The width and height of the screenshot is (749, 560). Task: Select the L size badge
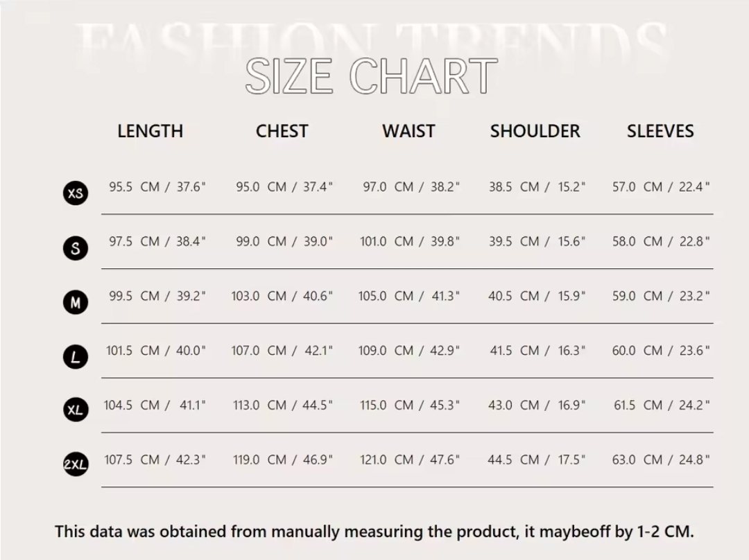click(76, 357)
